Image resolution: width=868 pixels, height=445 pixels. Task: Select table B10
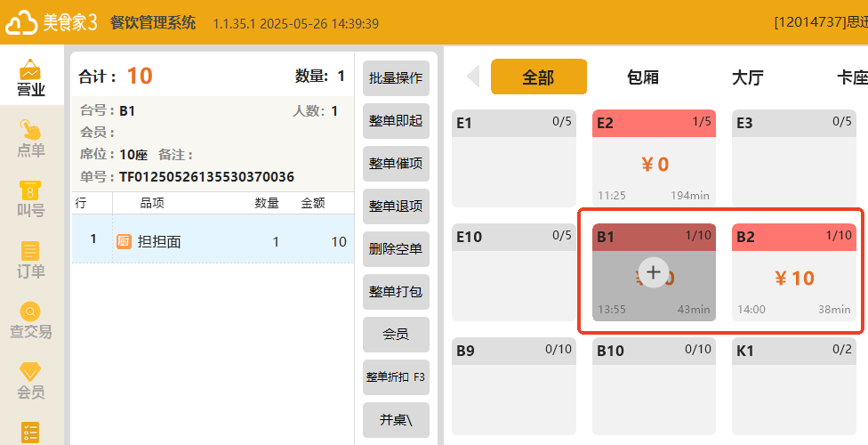(654, 386)
